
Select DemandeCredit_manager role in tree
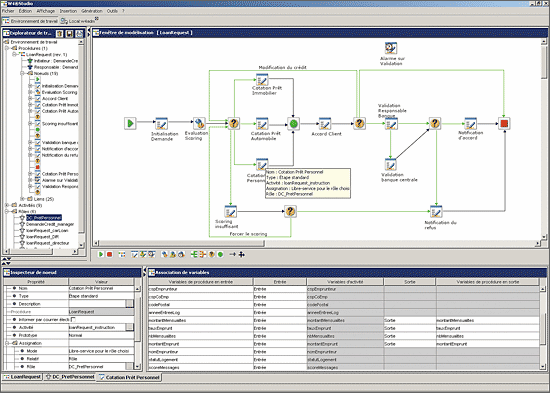tap(50, 224)
